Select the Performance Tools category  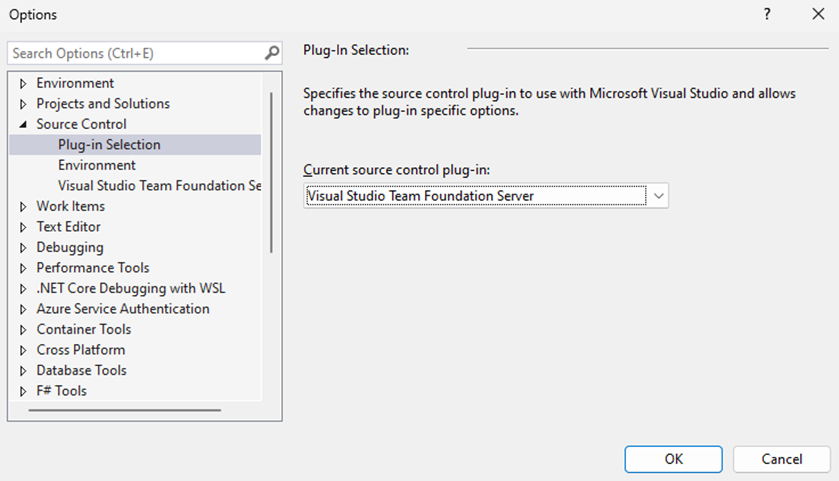[x=93, y=268]
